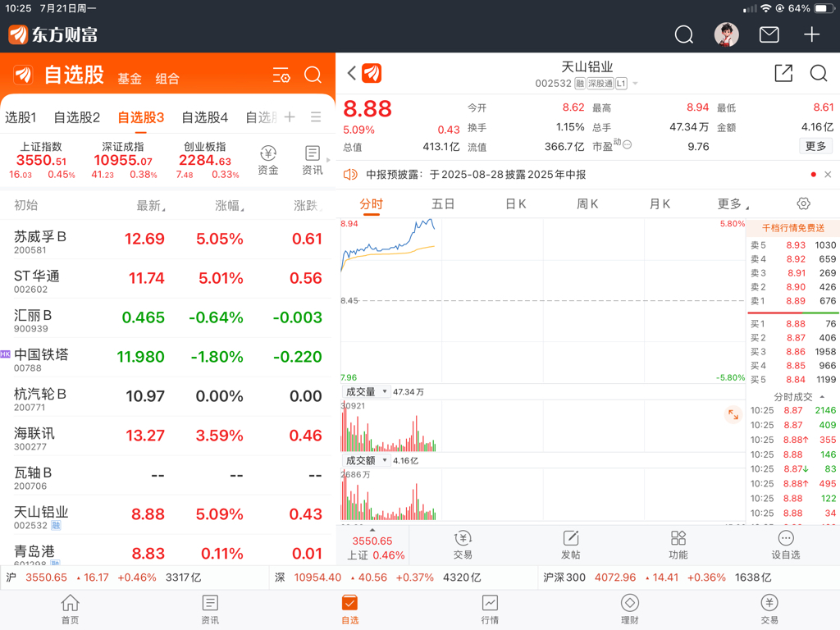
Task: Tap 更多 button in quote details
Action: pos(815,146)
